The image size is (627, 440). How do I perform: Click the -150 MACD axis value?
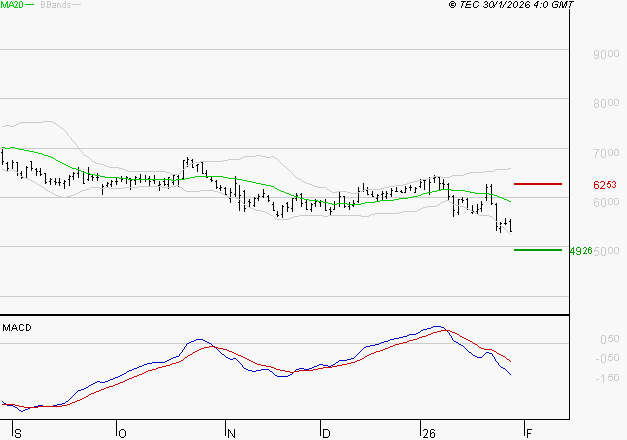(605, 377)
